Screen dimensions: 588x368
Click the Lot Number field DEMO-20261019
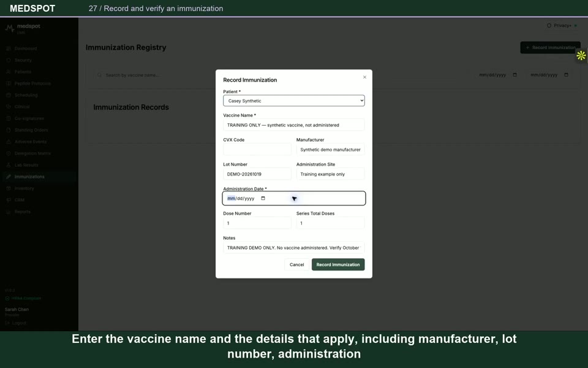(257, 174)
